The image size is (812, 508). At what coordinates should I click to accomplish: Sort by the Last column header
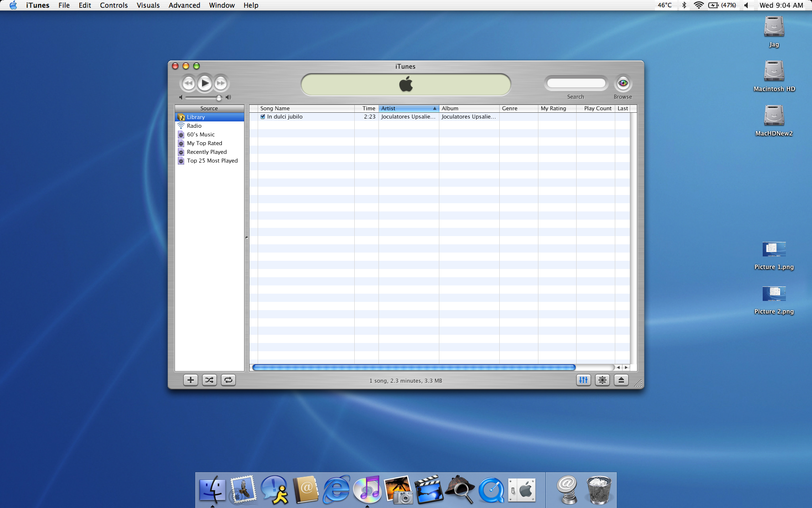coord(623,108)
